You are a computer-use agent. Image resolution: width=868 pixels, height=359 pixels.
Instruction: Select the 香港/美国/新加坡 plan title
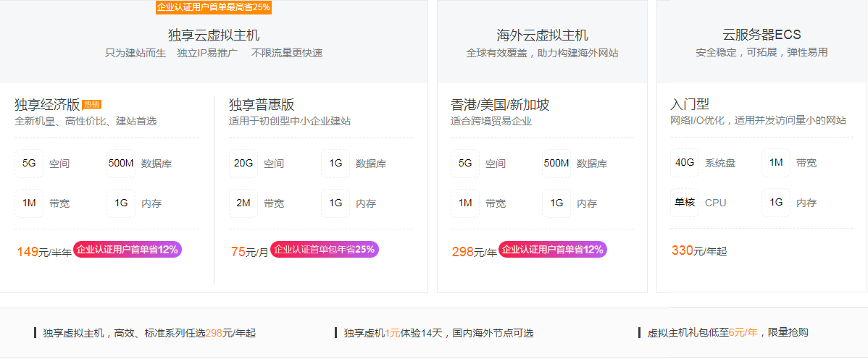tap(500, 104)
